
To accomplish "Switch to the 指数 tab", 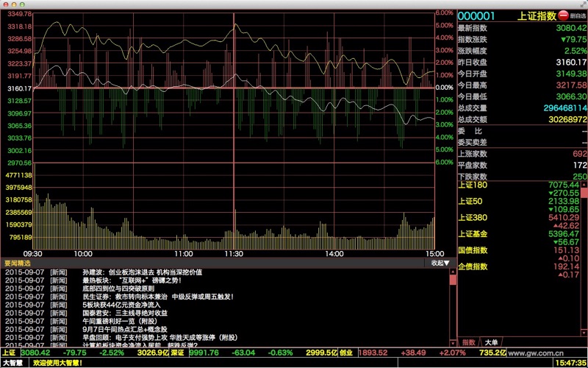I will click(x=469, y=342).
